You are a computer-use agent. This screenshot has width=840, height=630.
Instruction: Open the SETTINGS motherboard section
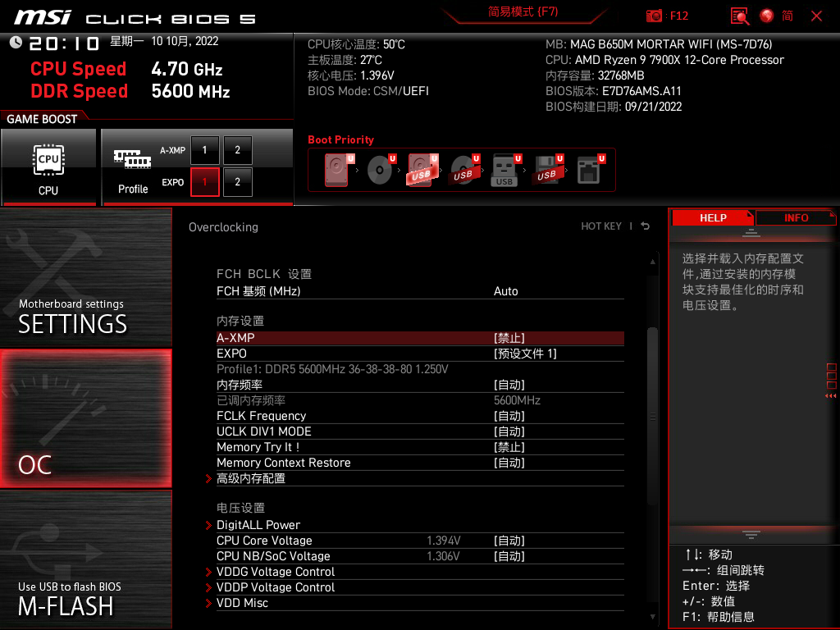point(85,277)
